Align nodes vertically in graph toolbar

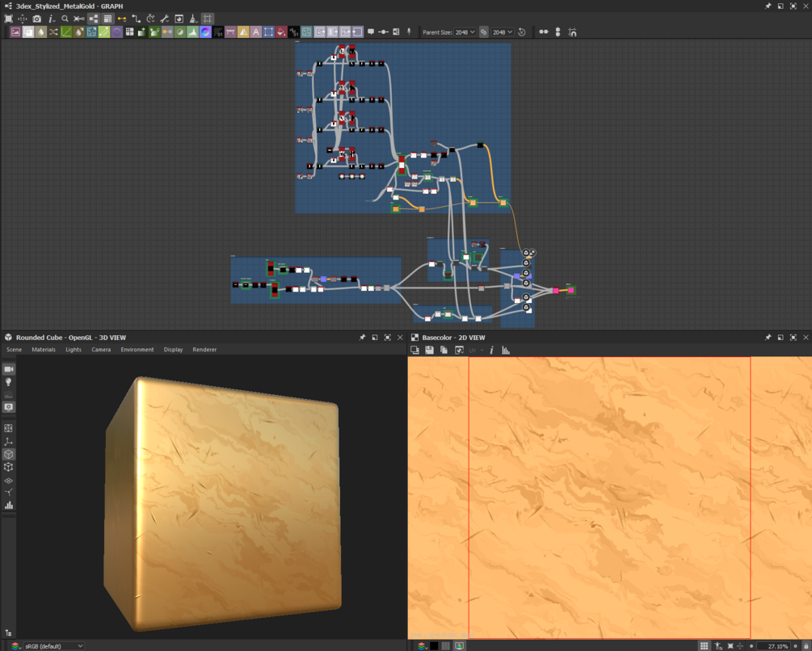pyautogui.click(x=557, y=32)
